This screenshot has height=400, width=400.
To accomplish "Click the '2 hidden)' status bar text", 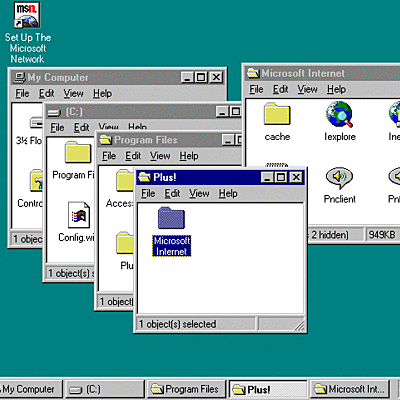I will click(x=330, y=235).
